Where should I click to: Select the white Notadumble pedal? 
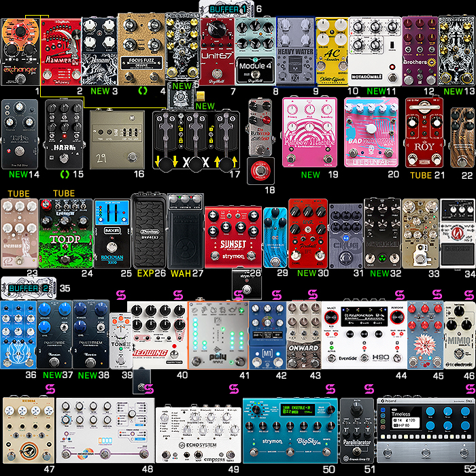(375, 51)
